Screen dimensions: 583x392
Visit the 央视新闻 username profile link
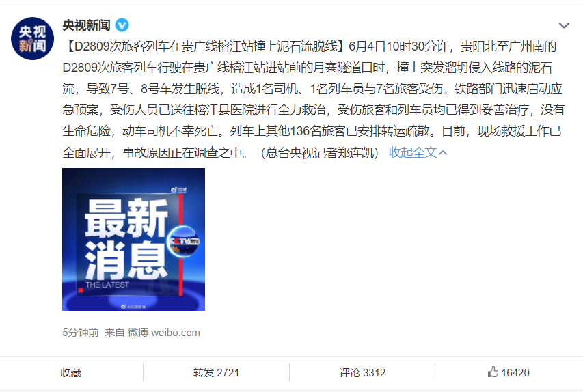86,25
